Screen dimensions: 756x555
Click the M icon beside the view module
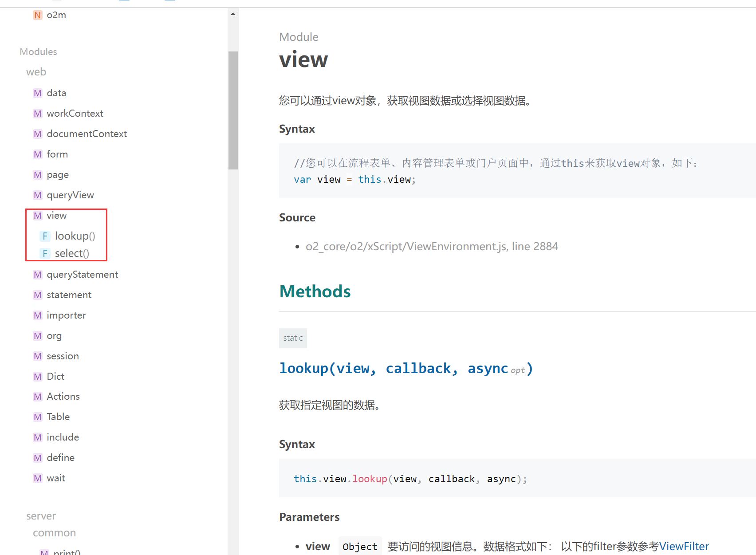[x=37, y=216]
